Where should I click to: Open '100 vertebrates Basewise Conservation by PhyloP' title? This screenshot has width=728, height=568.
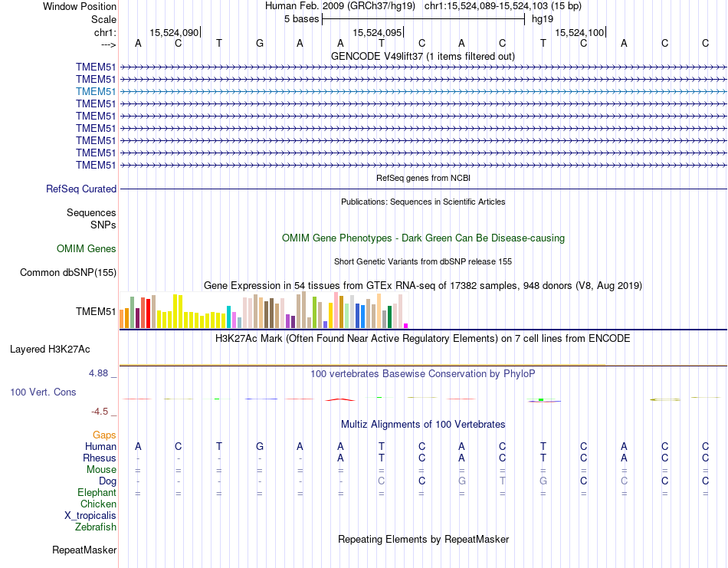[423, 374]
